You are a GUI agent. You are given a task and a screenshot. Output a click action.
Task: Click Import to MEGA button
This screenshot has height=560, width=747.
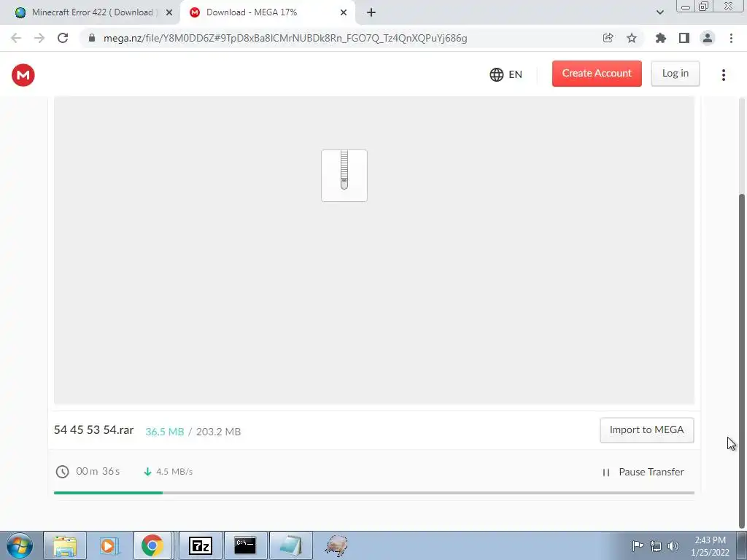[646, 430]
